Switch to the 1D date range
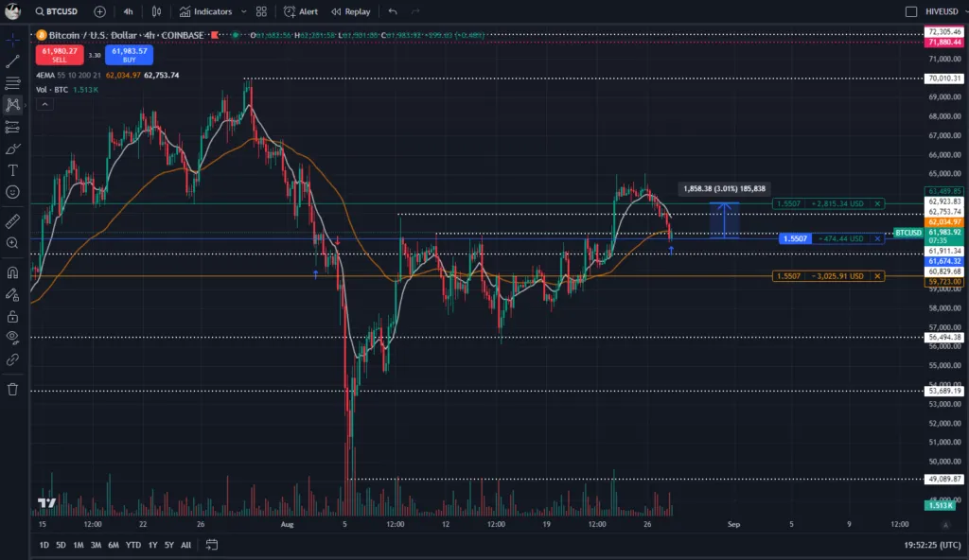Screen dimensions: 969x560 tap(44, 545)
